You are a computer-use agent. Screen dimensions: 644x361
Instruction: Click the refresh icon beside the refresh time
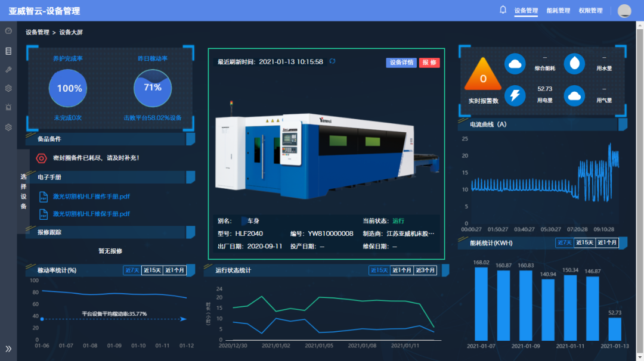coord(332,61)
